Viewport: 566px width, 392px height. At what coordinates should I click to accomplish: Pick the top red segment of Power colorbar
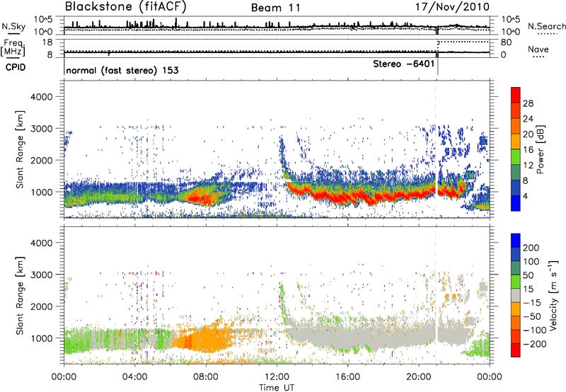(x=516, y=95)
